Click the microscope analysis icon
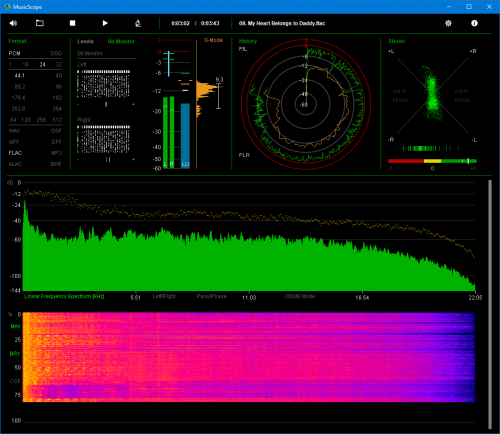 [138, 23]
